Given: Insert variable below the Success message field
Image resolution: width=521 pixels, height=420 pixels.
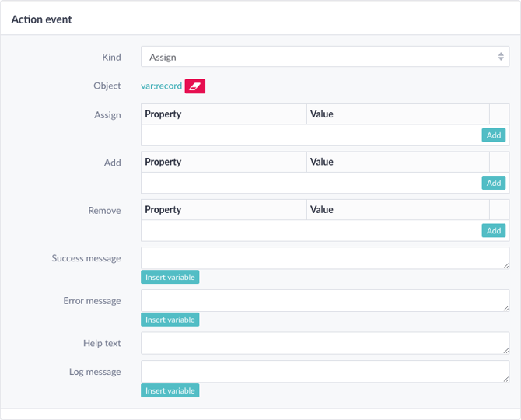Looking at the screenshot, I should pyautogui.click(x=170, y=277).
